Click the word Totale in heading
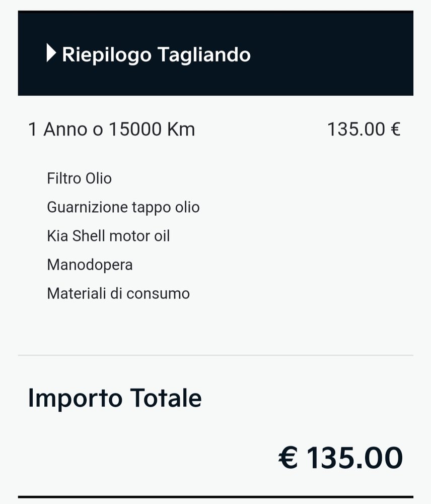 click(x=166, y=398)
